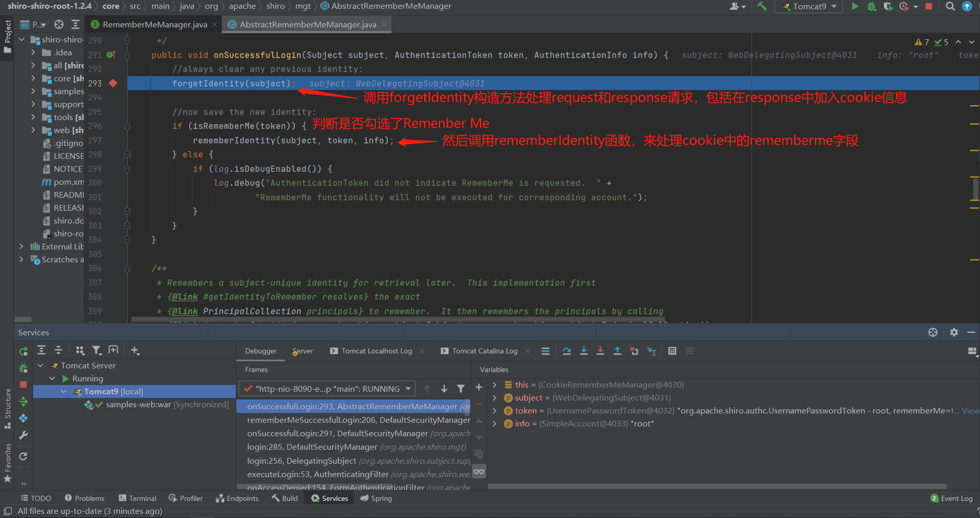Switch to RememberMeManager.java editor tab
The image size is (980, 518).
click(154, 24)
